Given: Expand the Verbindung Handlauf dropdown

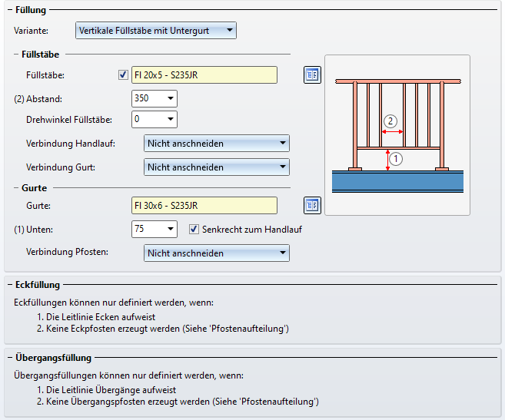Looking at the screenshot, I should coord(217,143).
